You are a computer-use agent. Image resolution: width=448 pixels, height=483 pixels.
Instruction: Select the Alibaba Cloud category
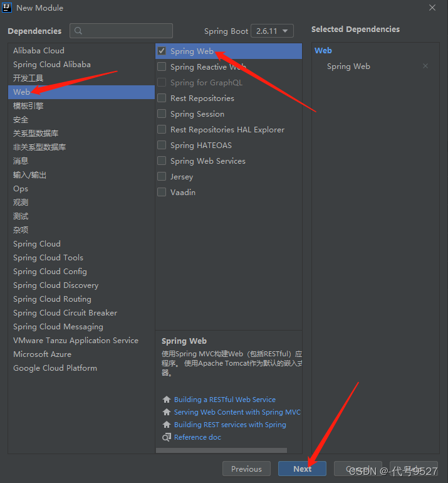click(81, 51)
